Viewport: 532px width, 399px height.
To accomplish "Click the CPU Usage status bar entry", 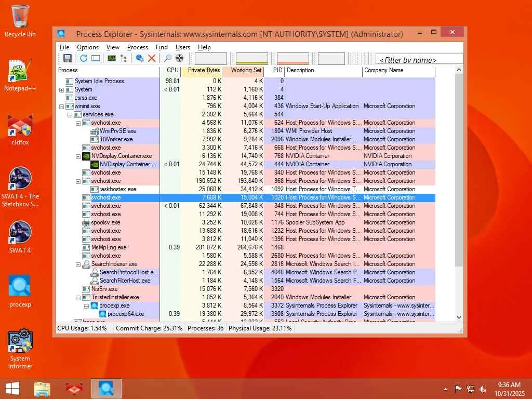I will 82,328.
